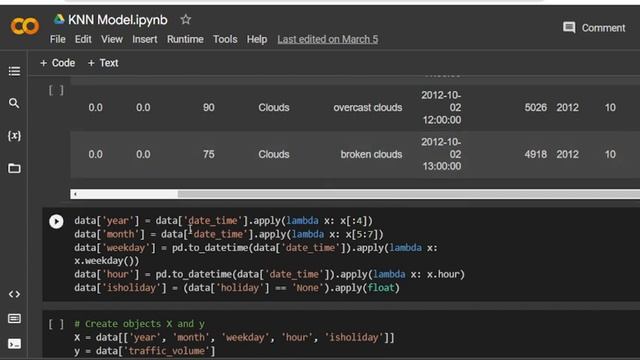Open the Help menu
The height and width of the screenshot is (360, 640).
click(x=257, y=40)
